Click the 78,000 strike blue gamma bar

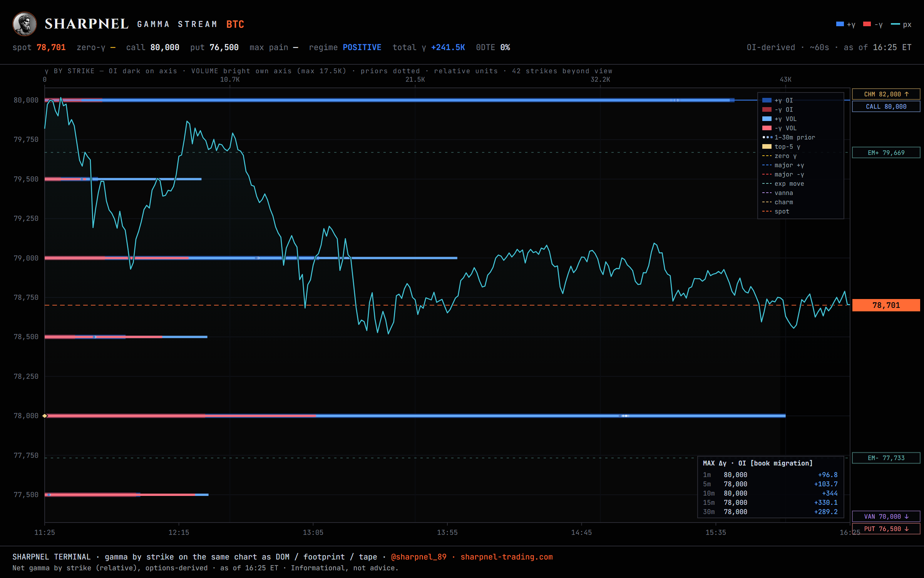pos(551,416)
